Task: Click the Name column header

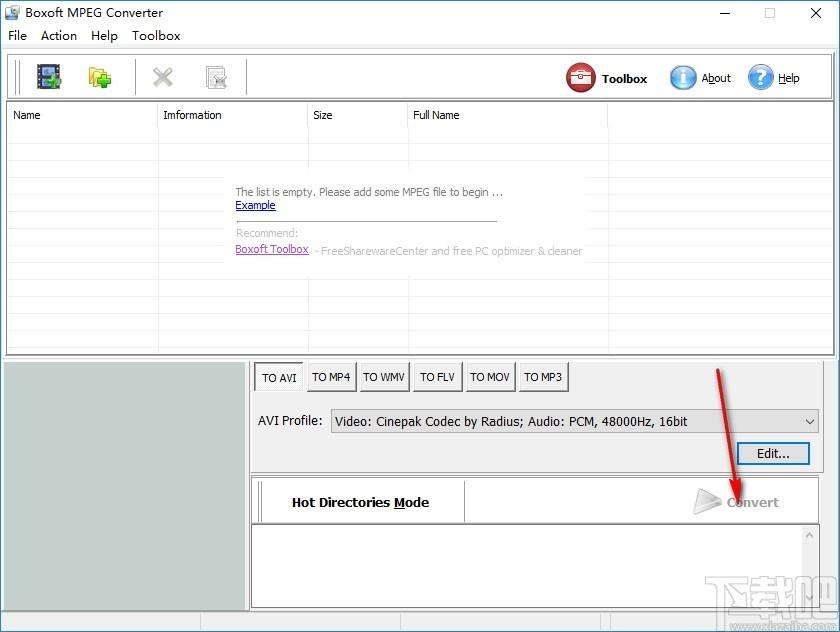Action: 82,115
